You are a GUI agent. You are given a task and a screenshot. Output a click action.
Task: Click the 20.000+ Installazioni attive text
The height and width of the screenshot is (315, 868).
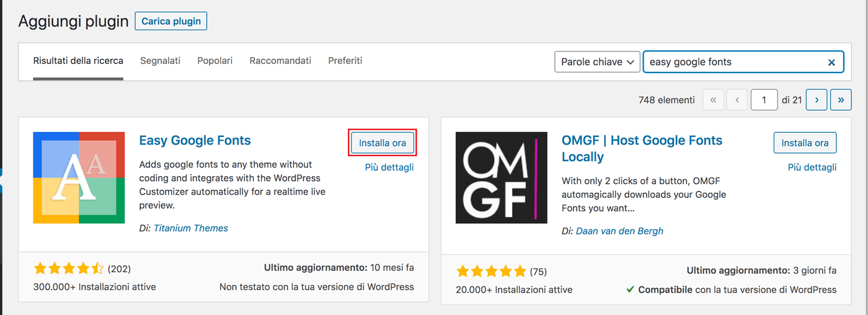pos(515,290)
